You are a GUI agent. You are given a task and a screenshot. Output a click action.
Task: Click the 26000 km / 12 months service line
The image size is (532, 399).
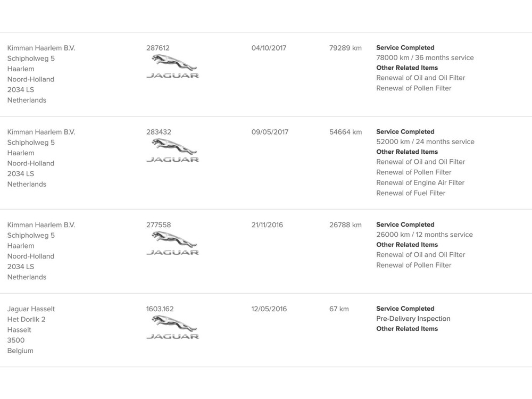tap(425, 235)
